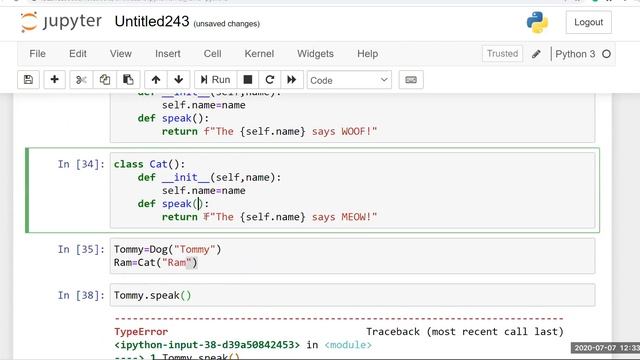640x360 pixels.
Task: Interrupt the kernel with stop icon
Action: tap(247, 80)
